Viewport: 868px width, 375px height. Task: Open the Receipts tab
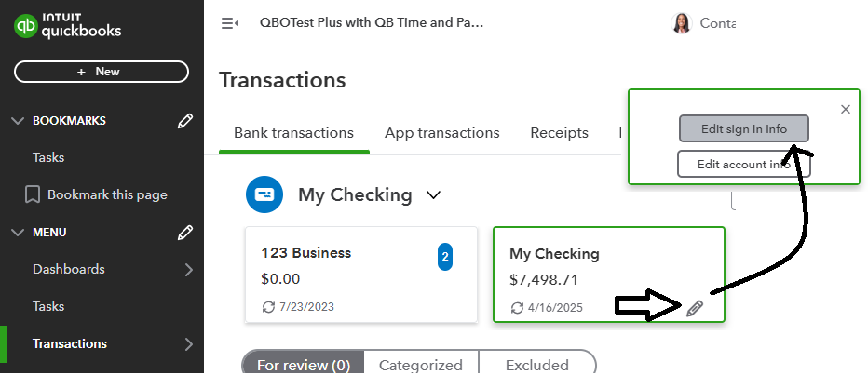coord(559,133)
